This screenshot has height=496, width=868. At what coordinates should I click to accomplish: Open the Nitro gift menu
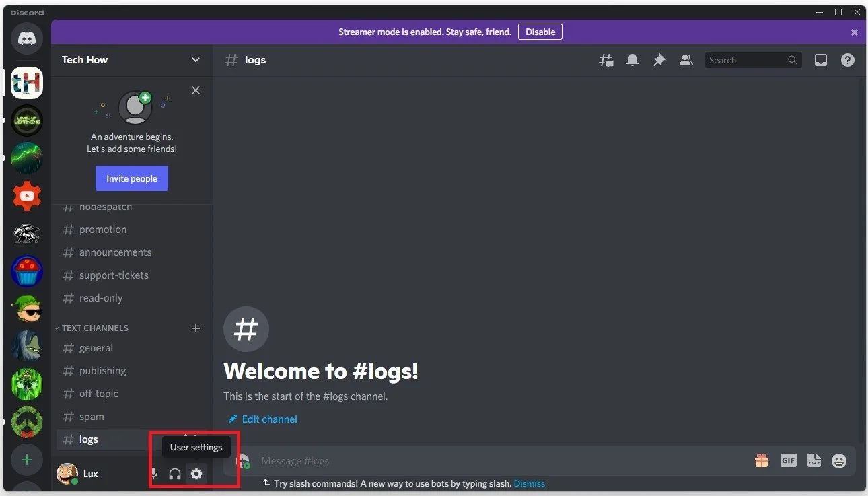[x=761, y=460]
